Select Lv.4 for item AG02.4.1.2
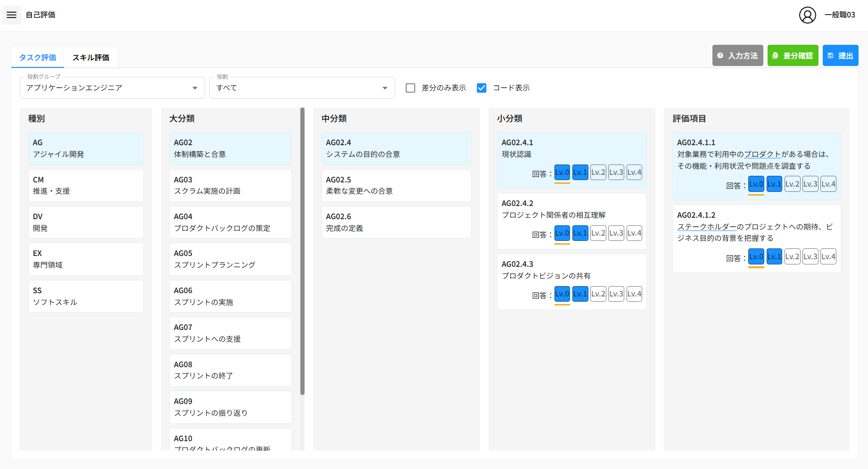Screen dimensions: 868x469 click(x=828, y=256)
